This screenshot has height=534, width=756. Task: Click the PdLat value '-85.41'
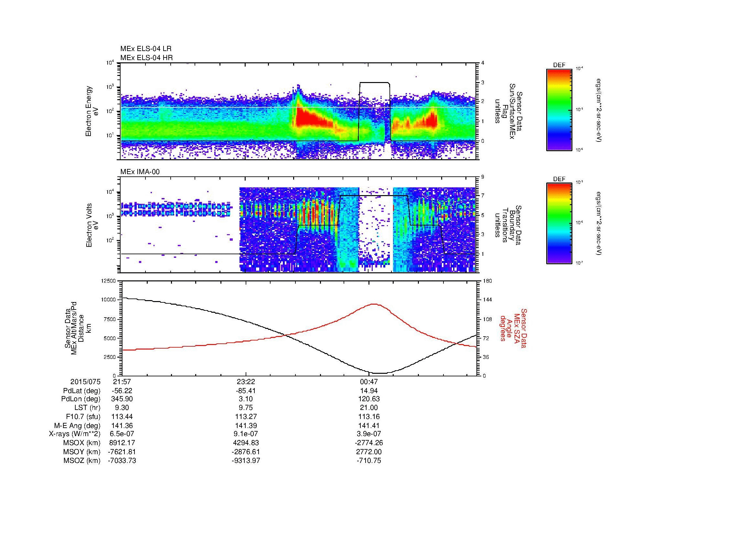tap(246, 391)
